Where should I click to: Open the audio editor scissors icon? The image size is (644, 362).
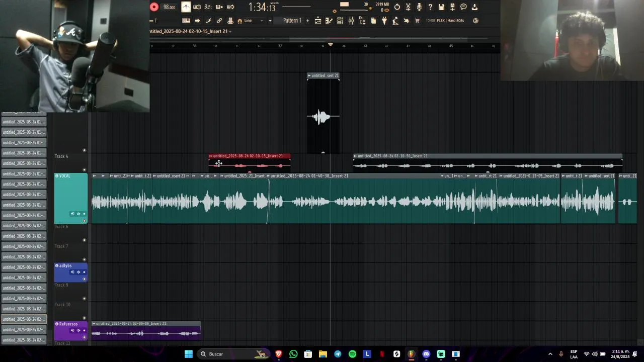click(x=408, y=7)
